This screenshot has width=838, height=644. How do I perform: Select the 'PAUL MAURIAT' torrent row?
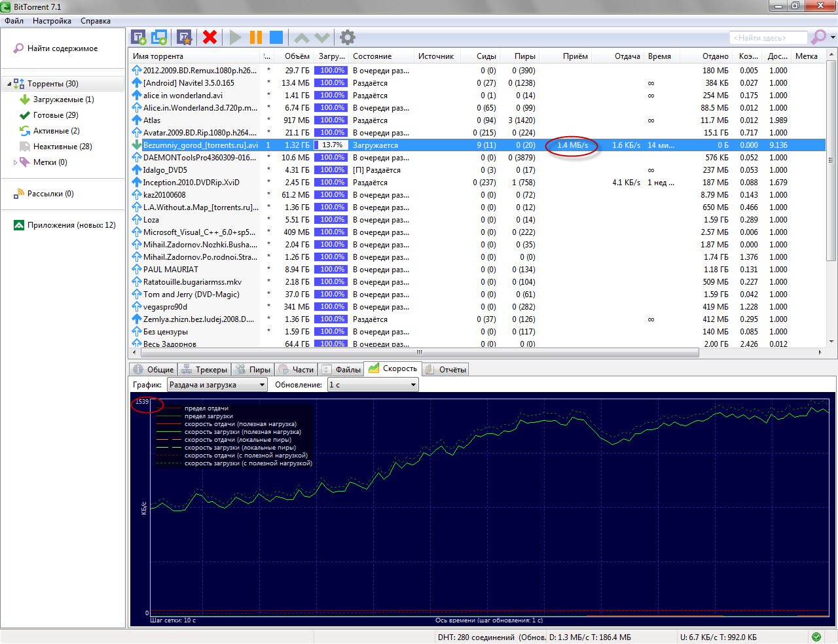pos(477,270)
